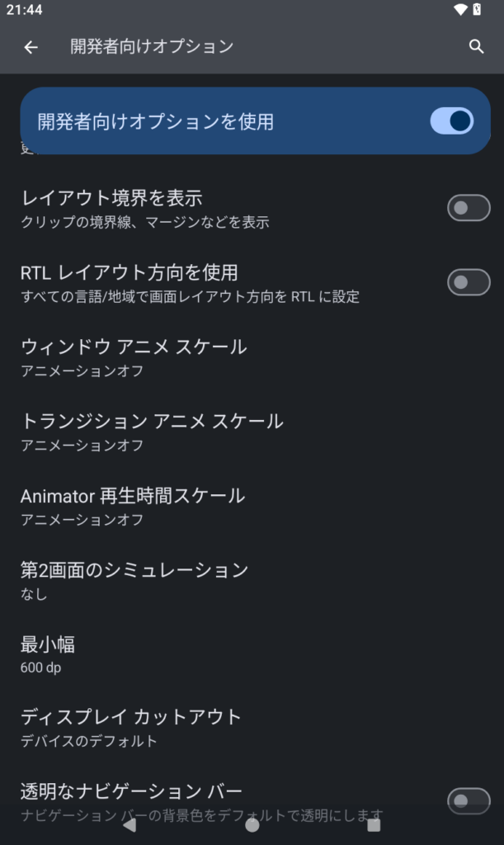Tap the 開発者向けオプション page title
Screen dimensions: 504x845
(x=152, y=47)
